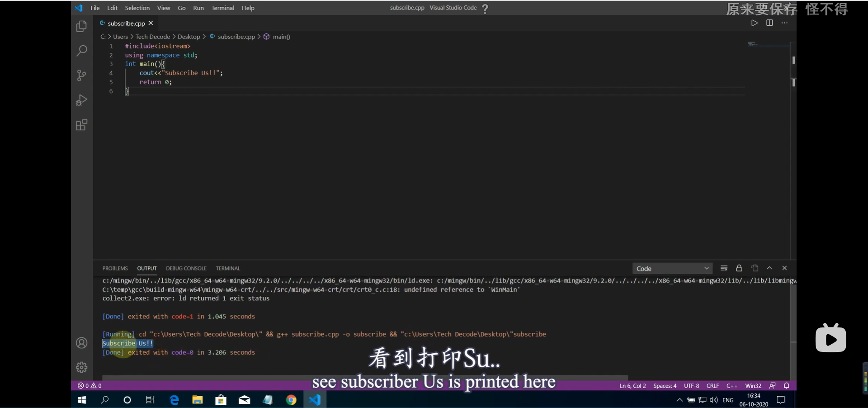Split the editor to the right

(x=769, y=23)
